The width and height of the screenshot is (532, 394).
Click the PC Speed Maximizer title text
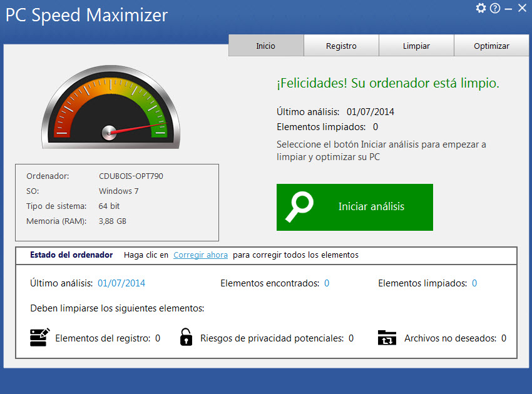(86, 15)
